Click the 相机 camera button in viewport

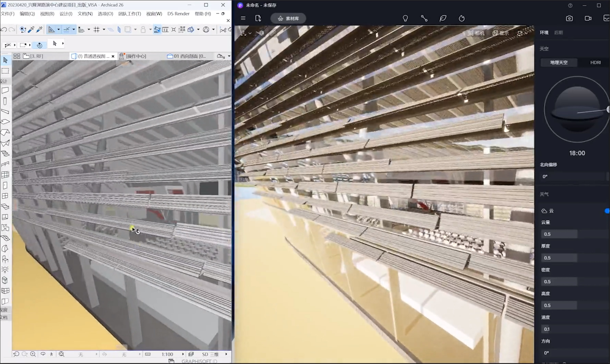(x=476, y=33)
